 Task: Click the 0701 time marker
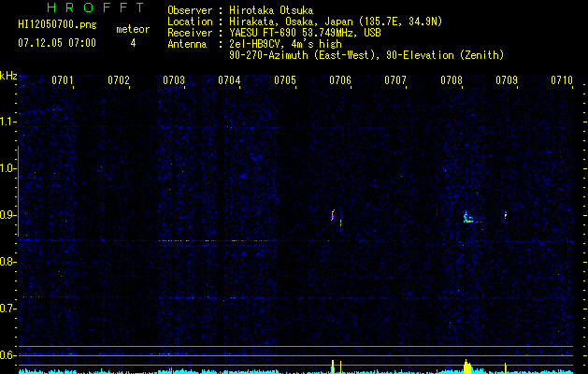click(63, 80)
